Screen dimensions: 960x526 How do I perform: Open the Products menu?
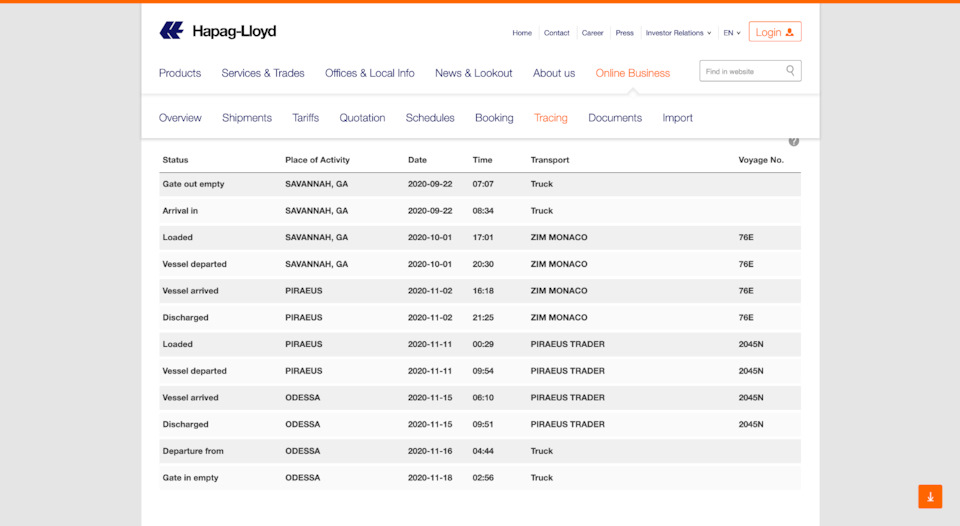pos(180,73)
